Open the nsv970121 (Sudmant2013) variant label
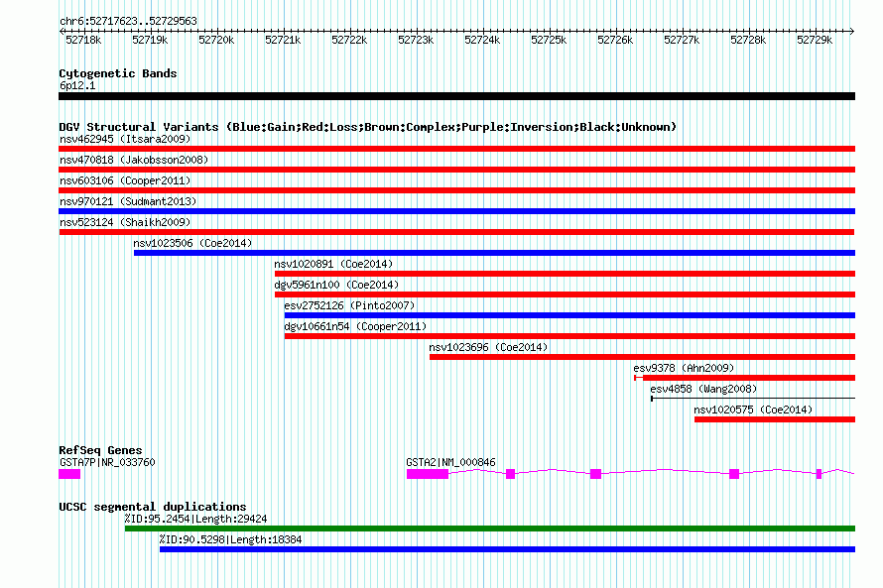Screen dimensions: 883x588 point(128,201)
